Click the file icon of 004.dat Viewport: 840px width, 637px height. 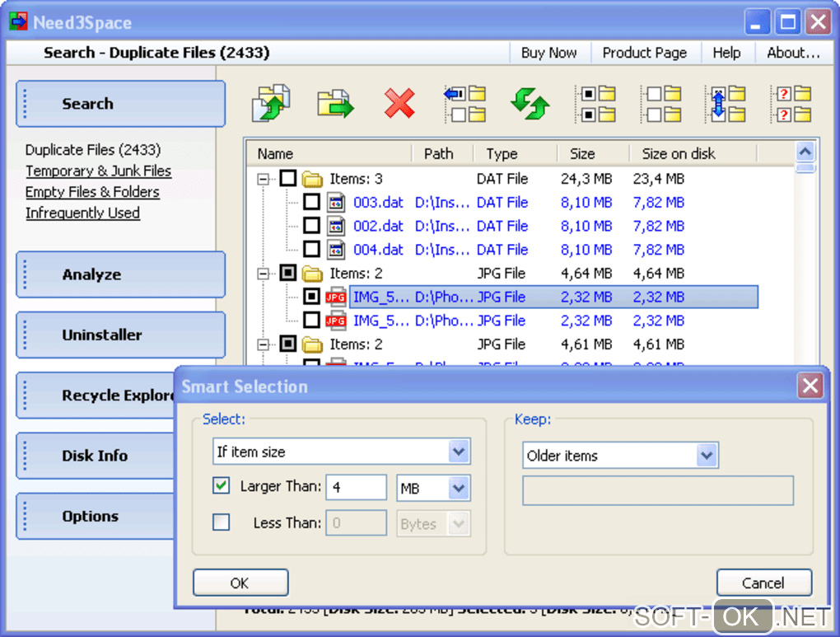336,250
